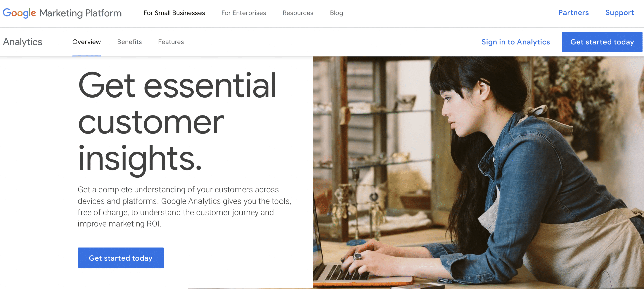Click the blue header Get started button
644x289 pixels.
tap(601, 42)
